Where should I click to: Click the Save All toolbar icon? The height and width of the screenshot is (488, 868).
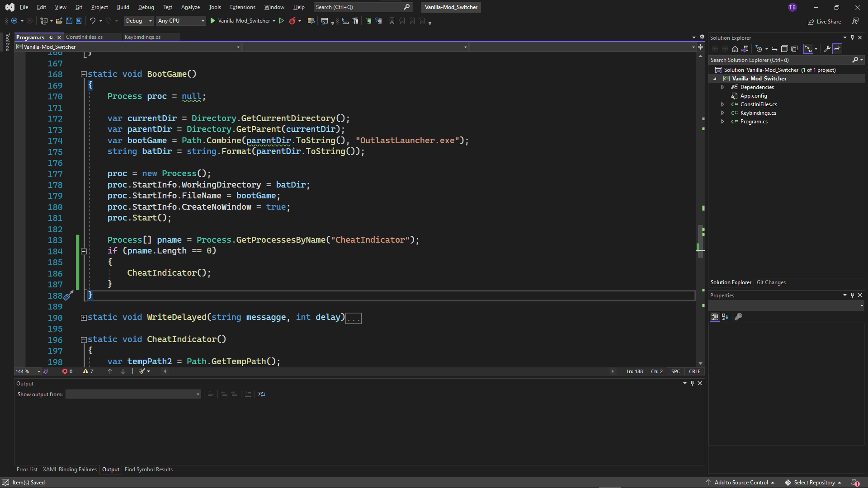(x=79, y=21)
